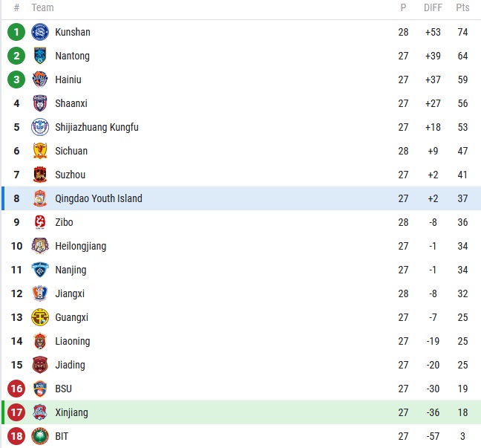Open the Nanjing team link
Image resolution: width=481 pixels, height=448 pixels.
pos(71,270)
